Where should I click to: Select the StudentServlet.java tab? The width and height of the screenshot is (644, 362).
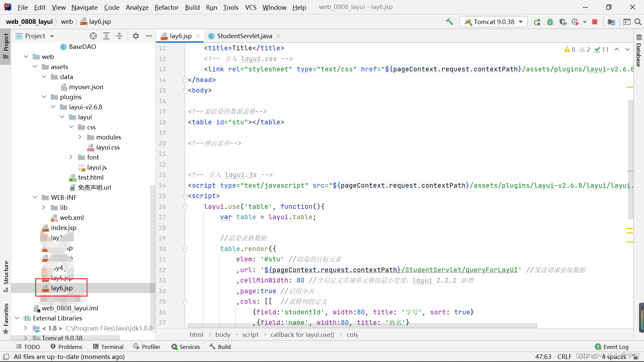(245, 36)
